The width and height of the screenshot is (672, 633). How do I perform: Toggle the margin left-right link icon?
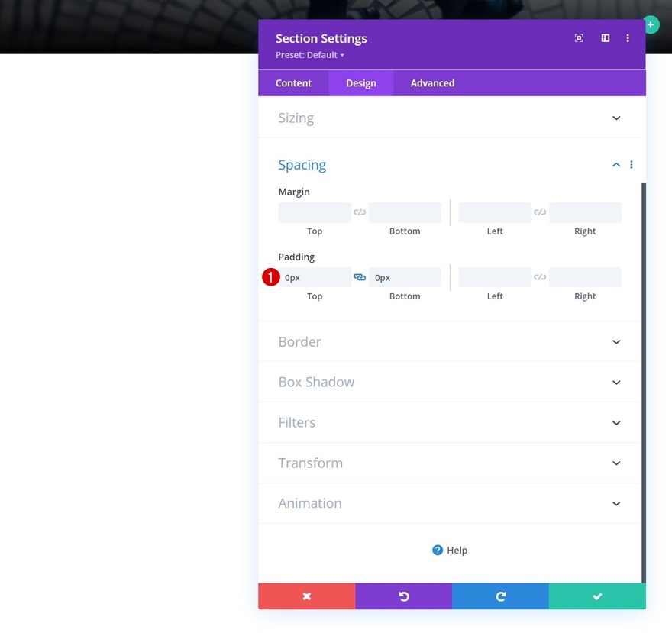(540, 212)
